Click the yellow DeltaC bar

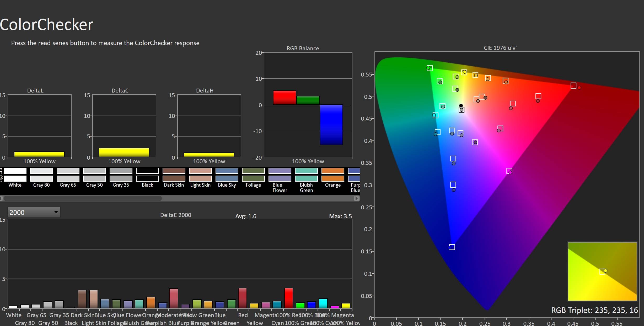[x=124, y=153]
